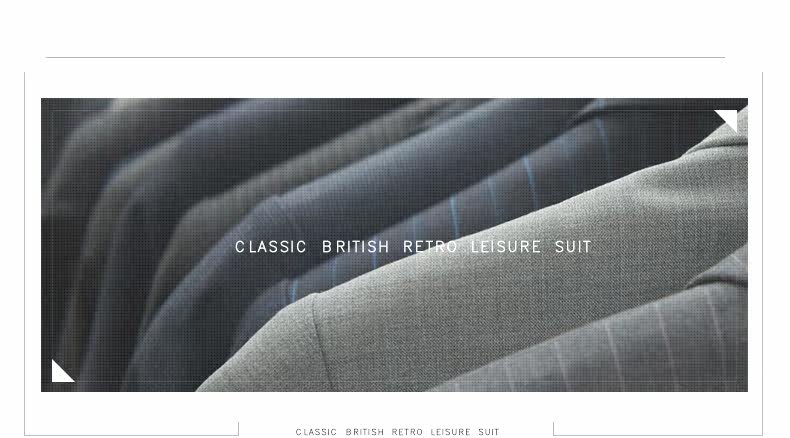Select the thin horizontal rule above the banner

[x=385, y=57]
